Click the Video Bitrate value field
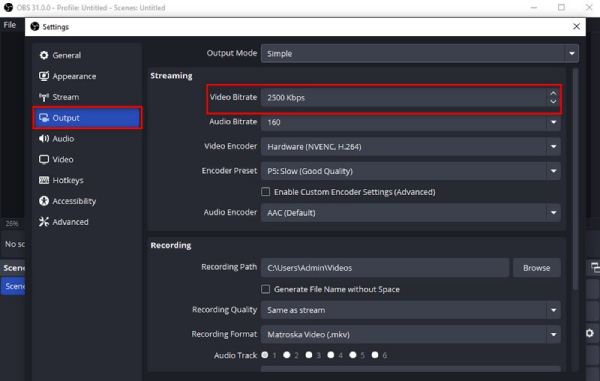 404,98
